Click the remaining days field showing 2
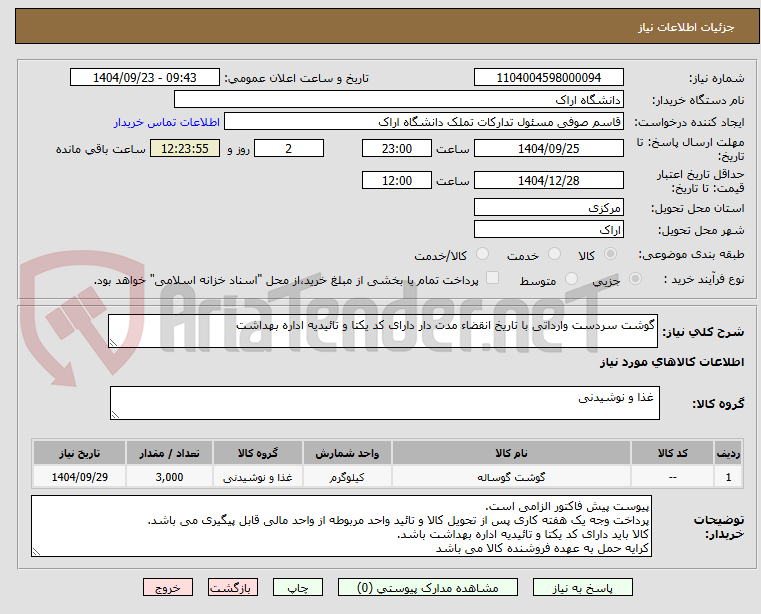 (289, 148)
